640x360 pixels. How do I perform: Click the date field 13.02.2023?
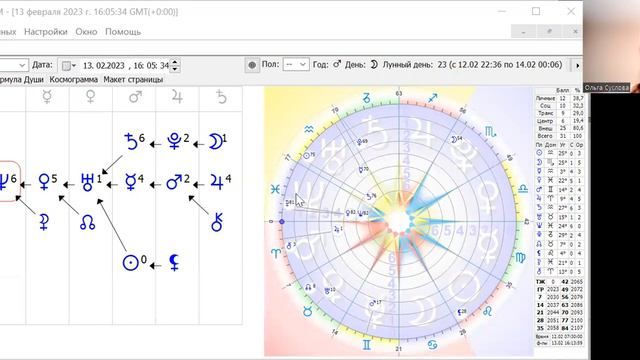click(x=104, y=66)
